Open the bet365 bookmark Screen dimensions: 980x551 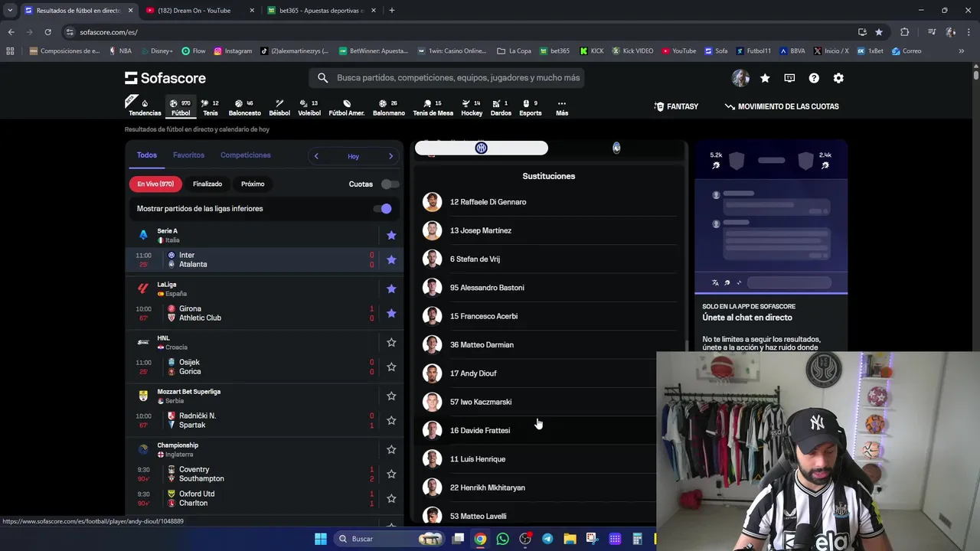pos(555,51)
